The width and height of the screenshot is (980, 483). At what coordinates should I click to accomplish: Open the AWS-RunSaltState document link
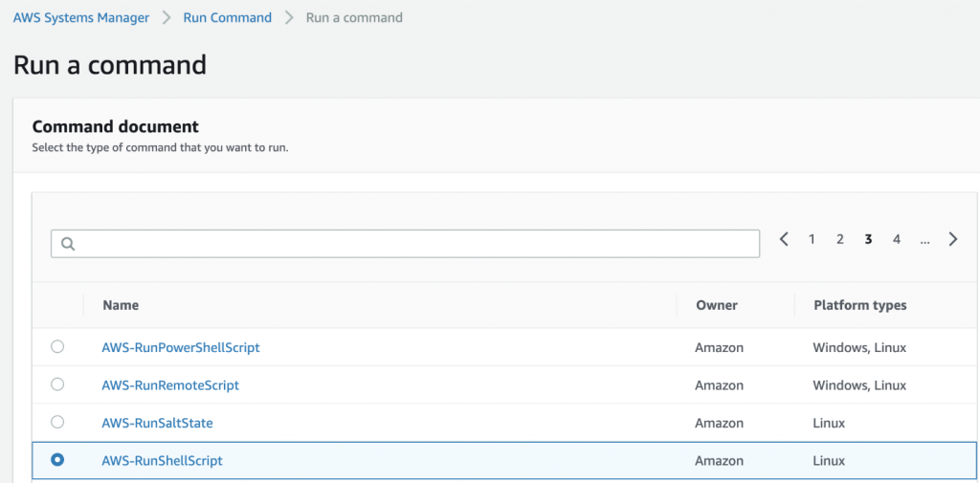tap(158, 423)
